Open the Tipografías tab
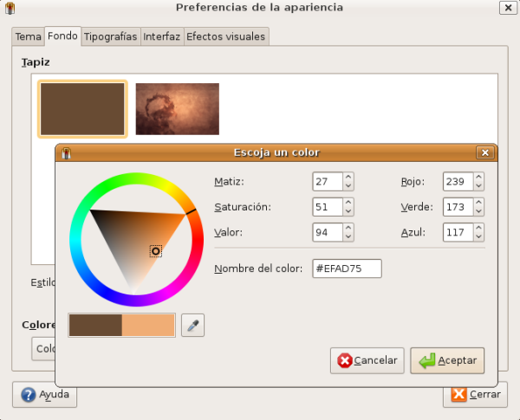This screenshot has width=520, height=420. (110, 37)
